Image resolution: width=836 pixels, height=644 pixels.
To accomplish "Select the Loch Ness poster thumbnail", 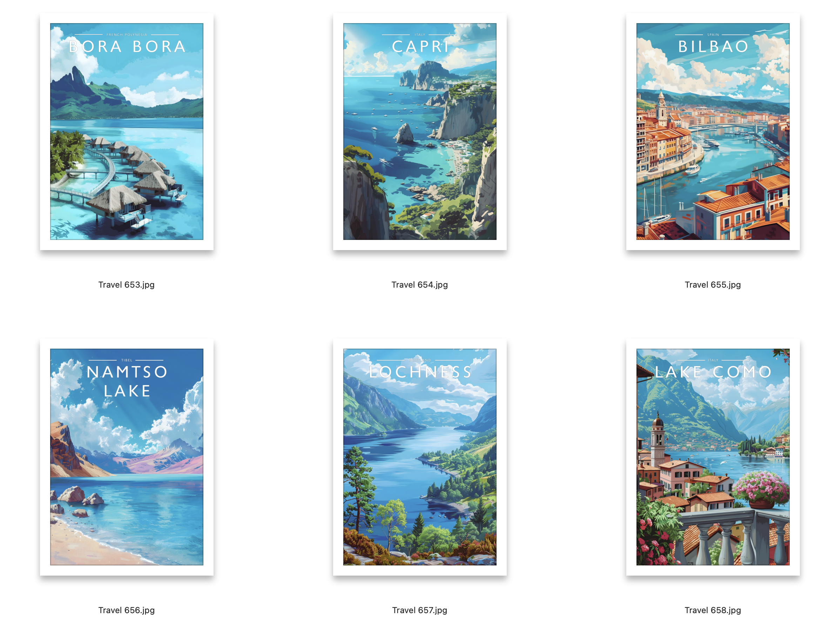I will pos(419,457).
